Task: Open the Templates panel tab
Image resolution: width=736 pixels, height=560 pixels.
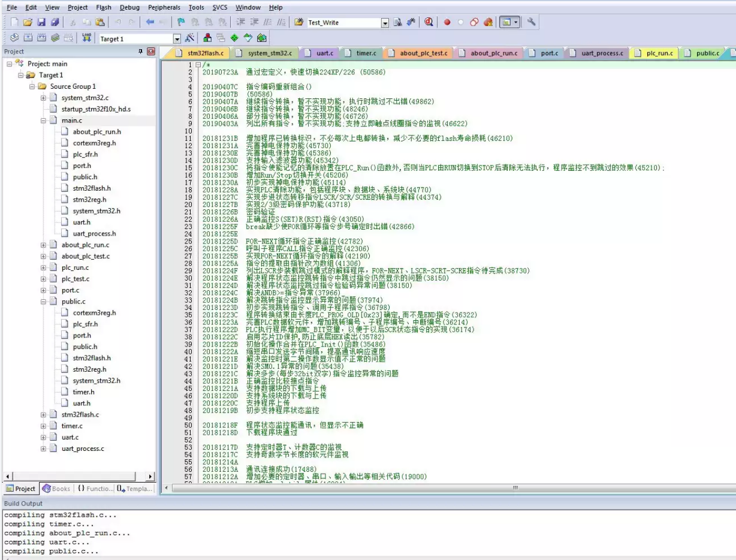Action: click(134, 489)
